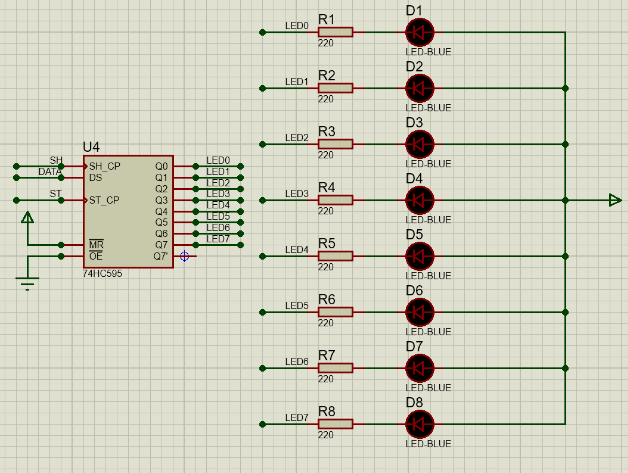Click the R2 resistor body
628x473 pixels.
point(335,88)
